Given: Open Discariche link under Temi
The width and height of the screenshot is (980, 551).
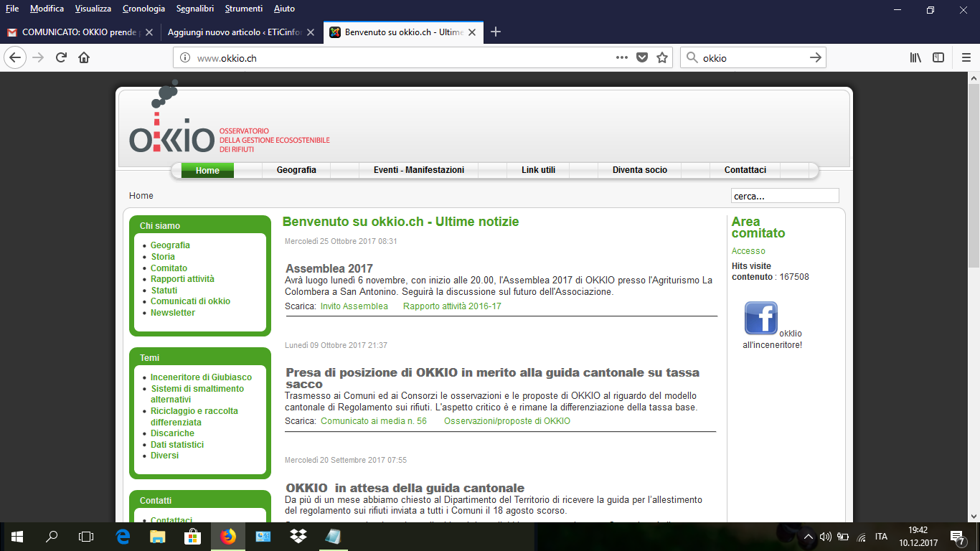Looking at the screenshot, I should [x=172, y=433].
